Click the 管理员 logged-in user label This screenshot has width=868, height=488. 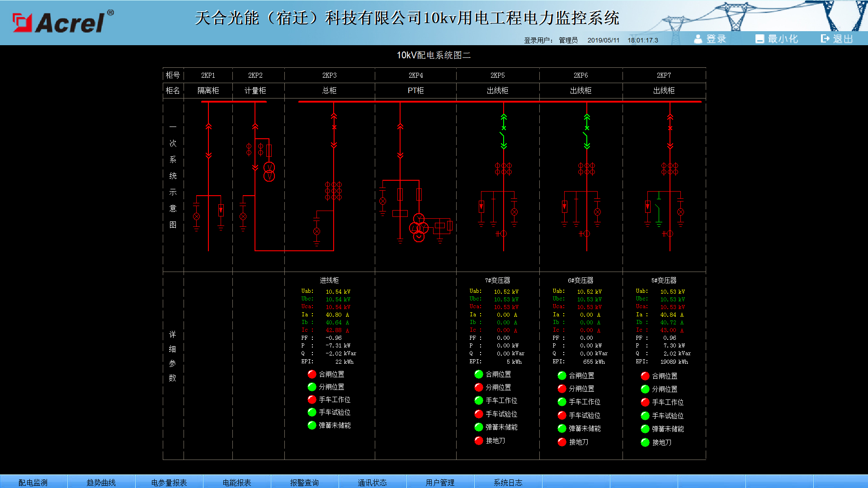[568, 40]
